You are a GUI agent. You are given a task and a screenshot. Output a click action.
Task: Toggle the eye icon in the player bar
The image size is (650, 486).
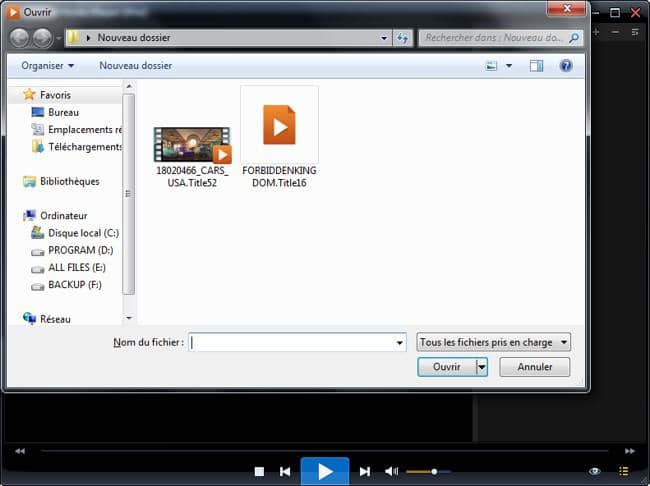(x=594, y=471)
